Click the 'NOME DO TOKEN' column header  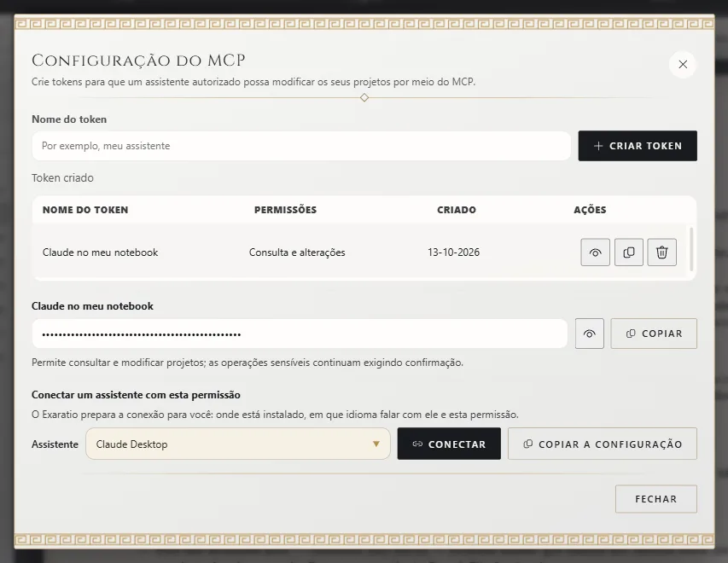(85, 210)
